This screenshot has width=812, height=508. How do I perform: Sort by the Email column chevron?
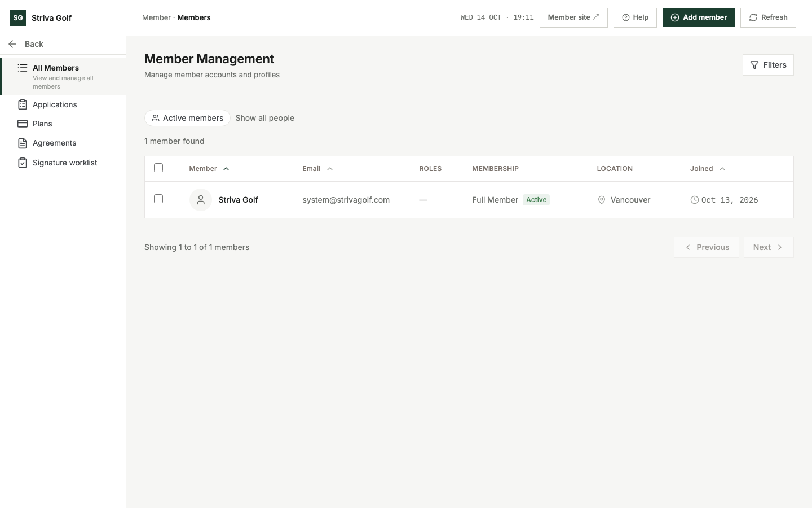[330, 169]
